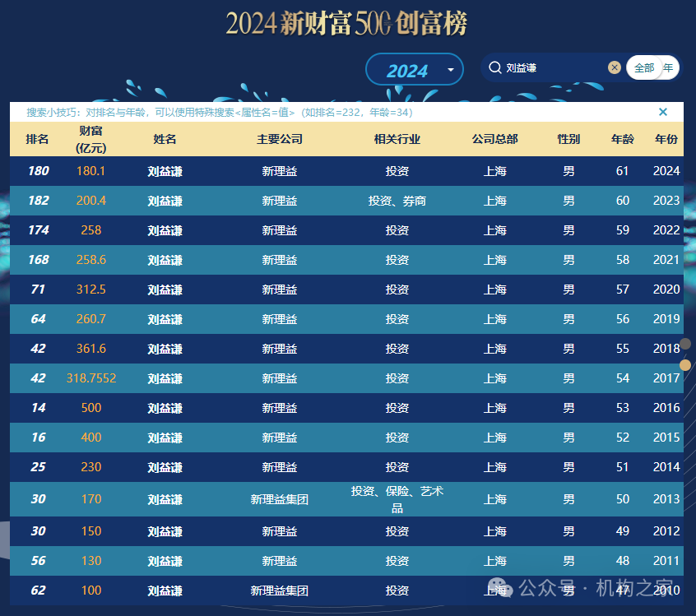Click age 48 cell
Image resolution: width=696 pixels, height=616 pixels.
coord(622,561)
